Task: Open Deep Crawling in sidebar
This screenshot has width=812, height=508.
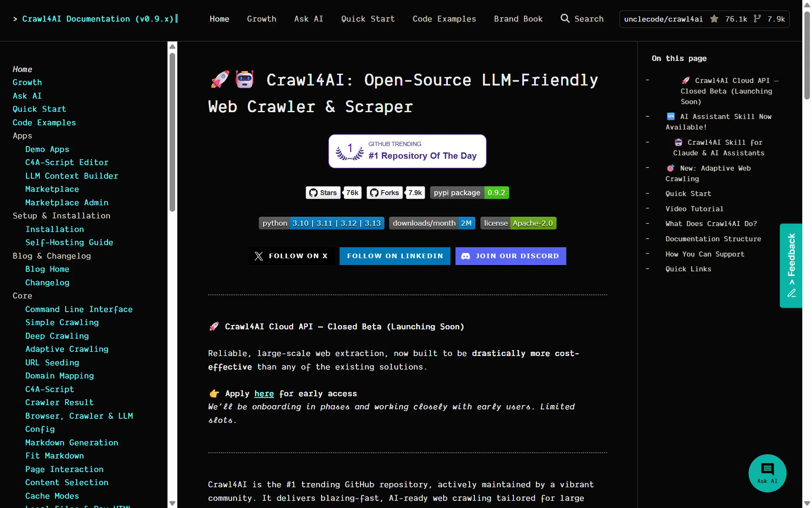Action: click(x=57, y=336)
